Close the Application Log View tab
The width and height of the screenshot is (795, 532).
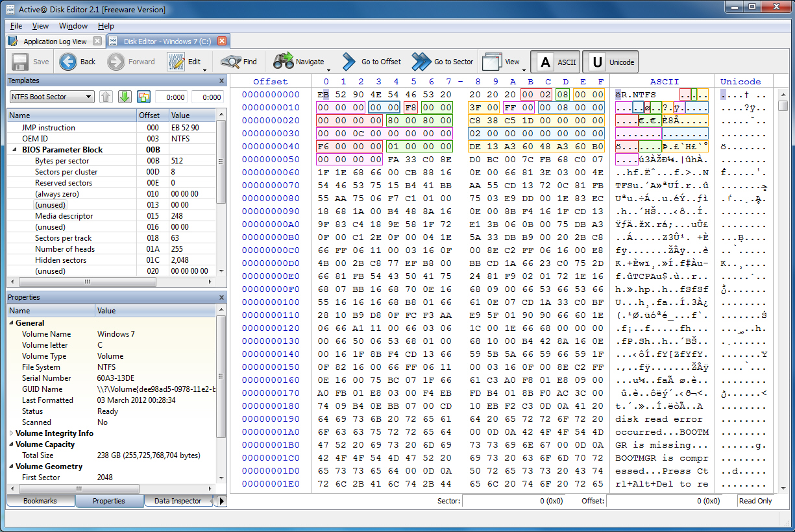point(97,41)
